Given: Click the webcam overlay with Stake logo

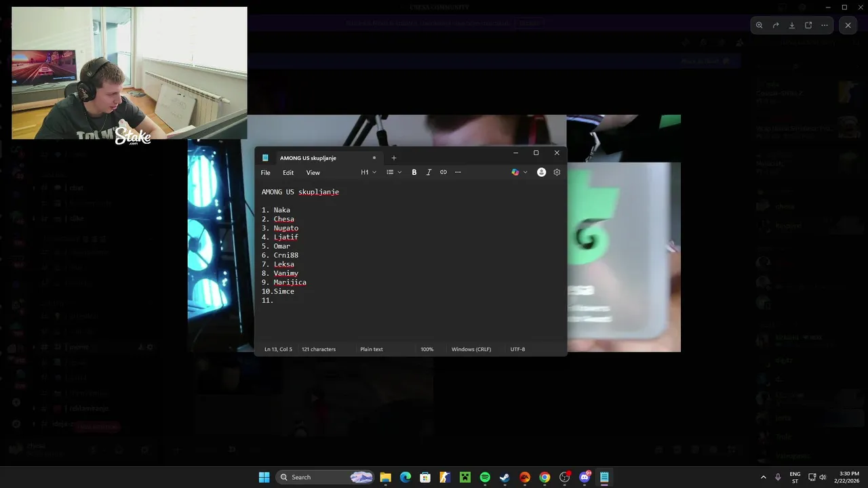Looking at the screenshot, I should (x=130, y=73).
